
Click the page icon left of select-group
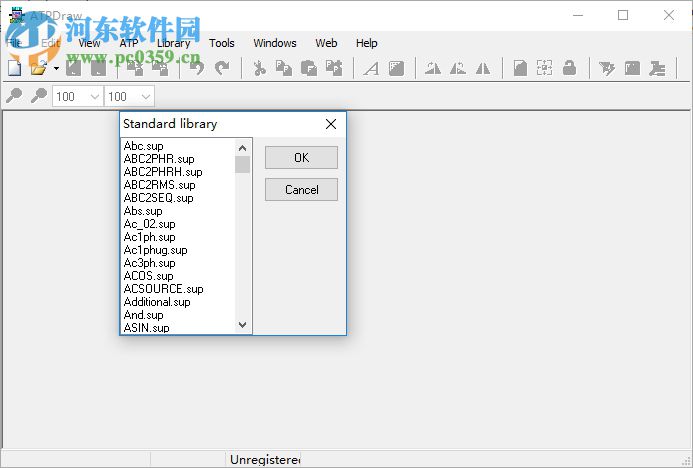coord(520,68)
